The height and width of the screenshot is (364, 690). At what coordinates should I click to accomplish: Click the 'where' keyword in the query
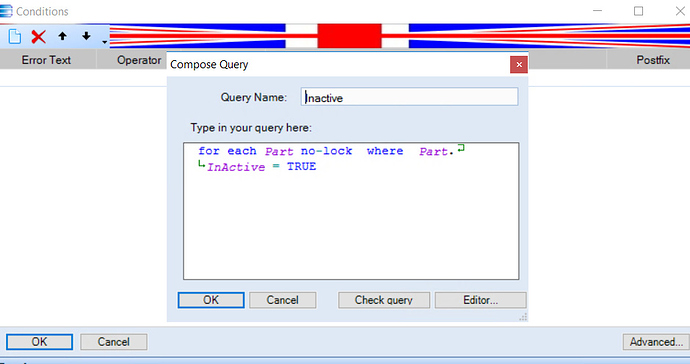click(385, 151)
